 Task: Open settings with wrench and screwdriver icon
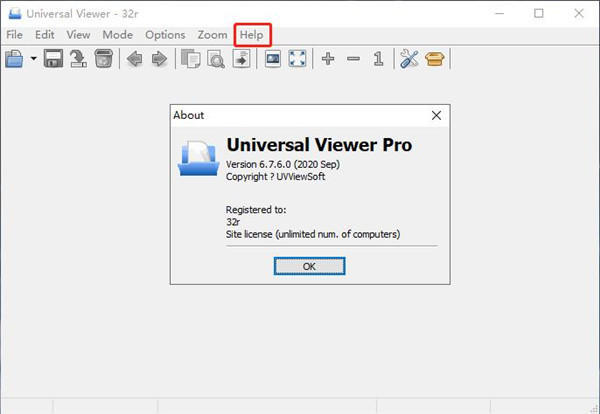pos(409,59)
